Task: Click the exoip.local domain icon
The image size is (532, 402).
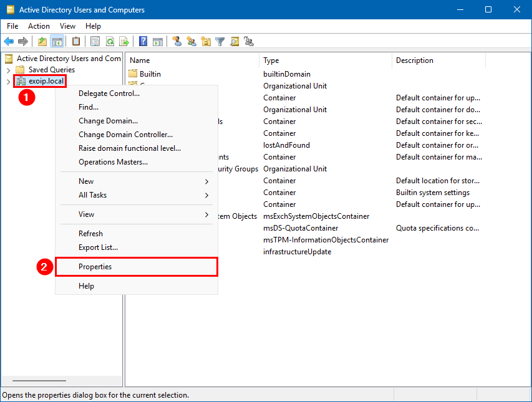Action: (21, 81)
